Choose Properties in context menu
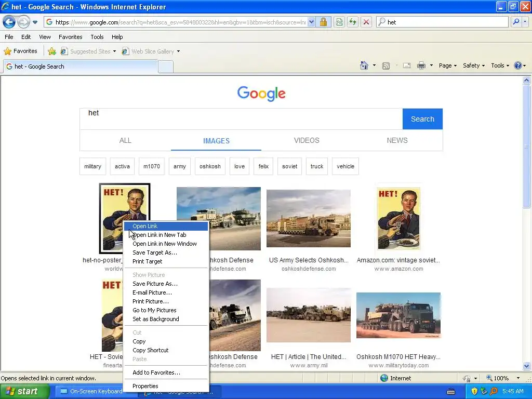532x399 pixels. pyautogui.click(x=166, y=386)
